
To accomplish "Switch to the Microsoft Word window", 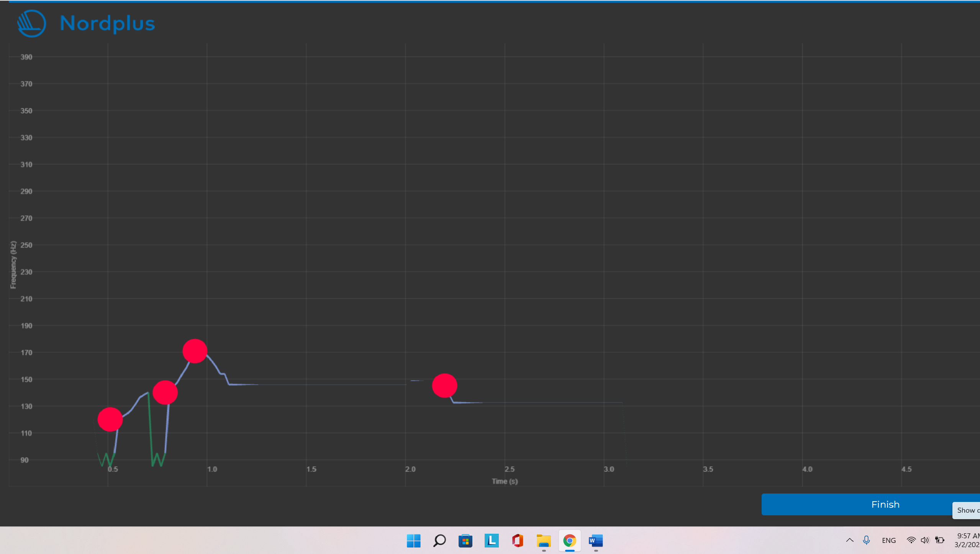I will (596, 541).
